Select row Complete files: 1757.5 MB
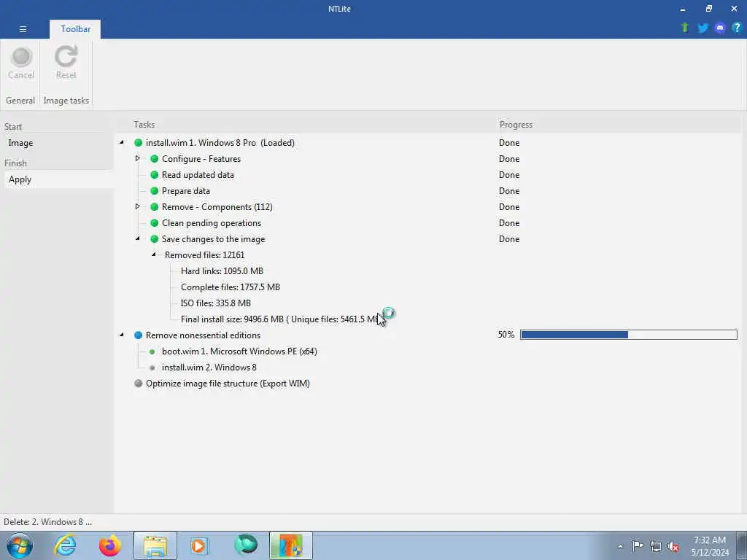Image resolution: width=747 pixels, height=560 pixels. click(x=230, y=287)
